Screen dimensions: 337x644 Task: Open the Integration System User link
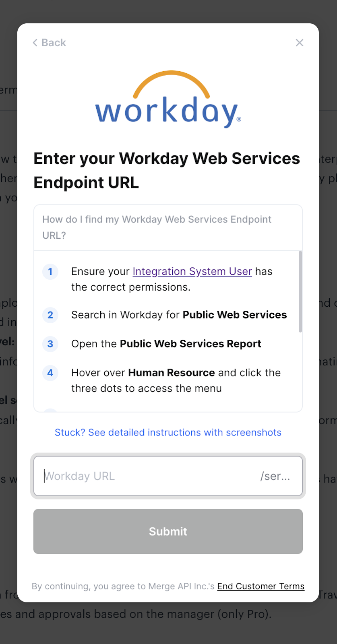coord(192,272)
